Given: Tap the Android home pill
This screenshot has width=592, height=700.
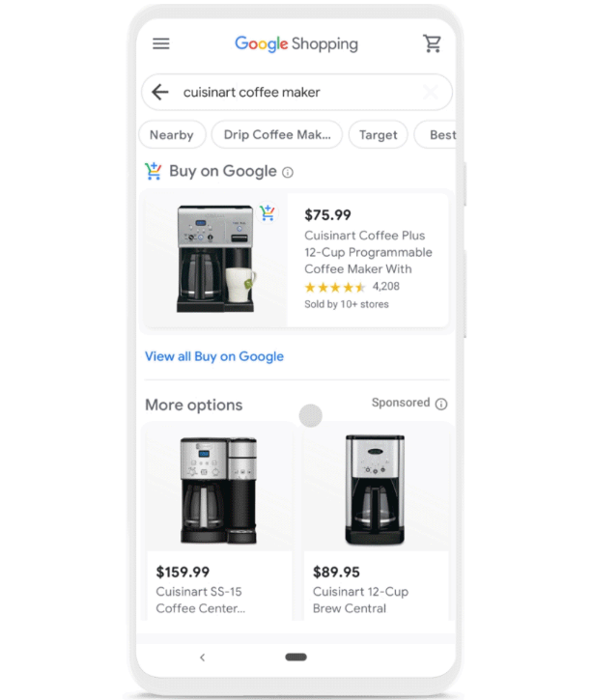Looking at the screenshot, I should point(296,657).
